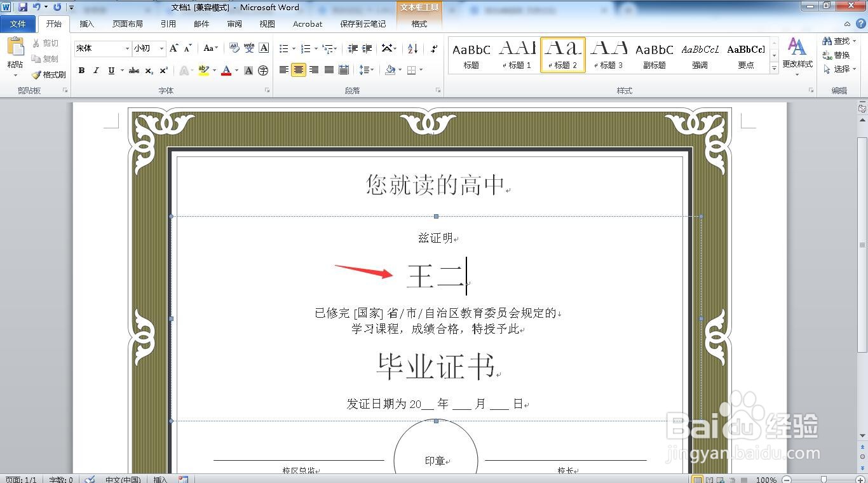Image resolution: width=868 pixels, height=483 pixels.
Task: Expand the numbering list dropdown arrow
Action: coord(315,48)
